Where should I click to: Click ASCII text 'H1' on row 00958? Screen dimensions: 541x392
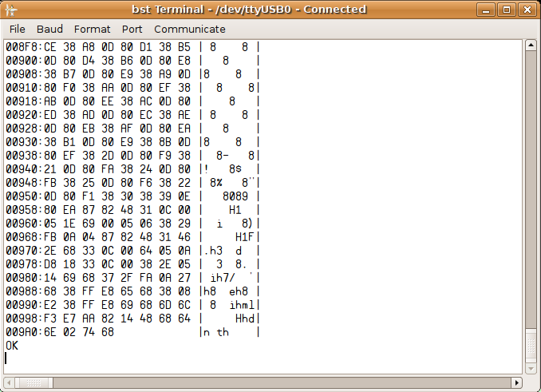click(x=235, y=210)
